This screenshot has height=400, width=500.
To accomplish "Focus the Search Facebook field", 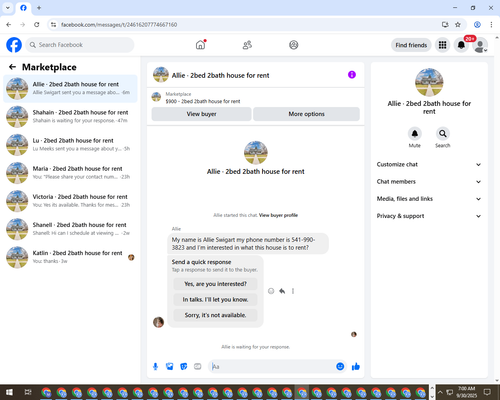I will (x=80, y=45).
